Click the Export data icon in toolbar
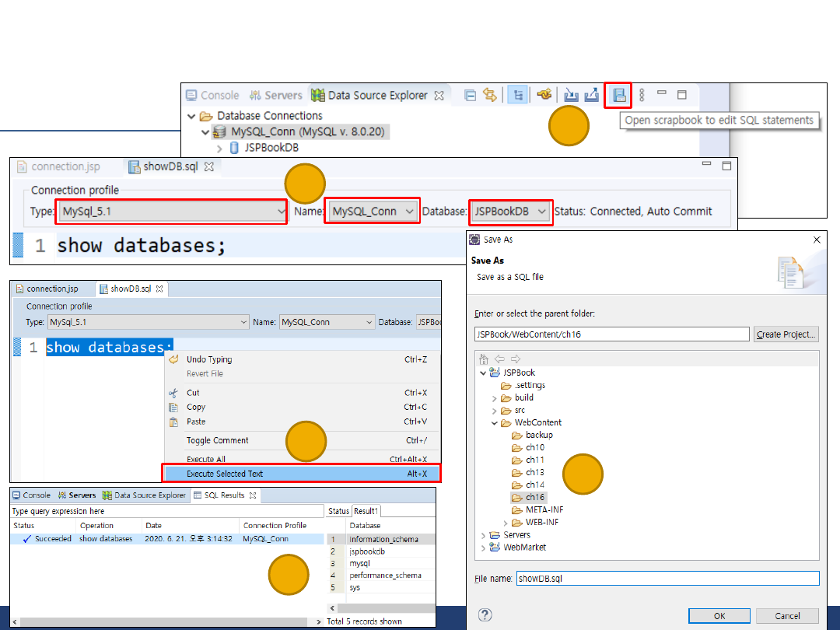The image size is (840, 630). (x=592, y=95)
